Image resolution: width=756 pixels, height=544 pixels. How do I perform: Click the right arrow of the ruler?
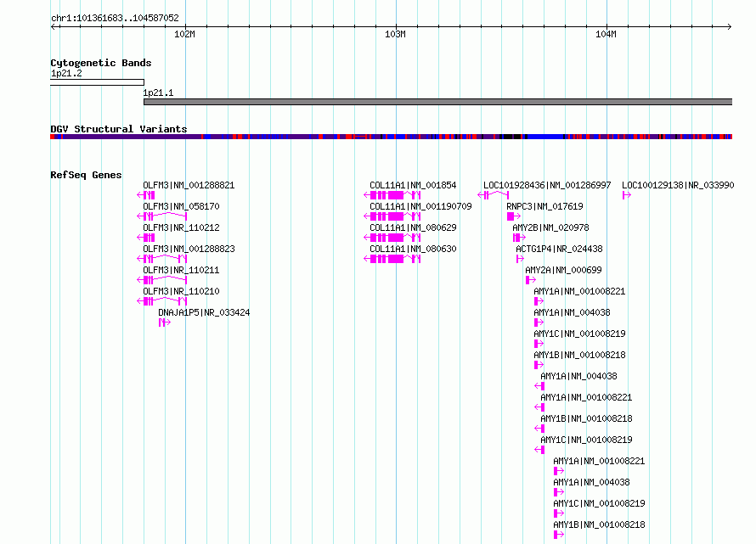729,27
